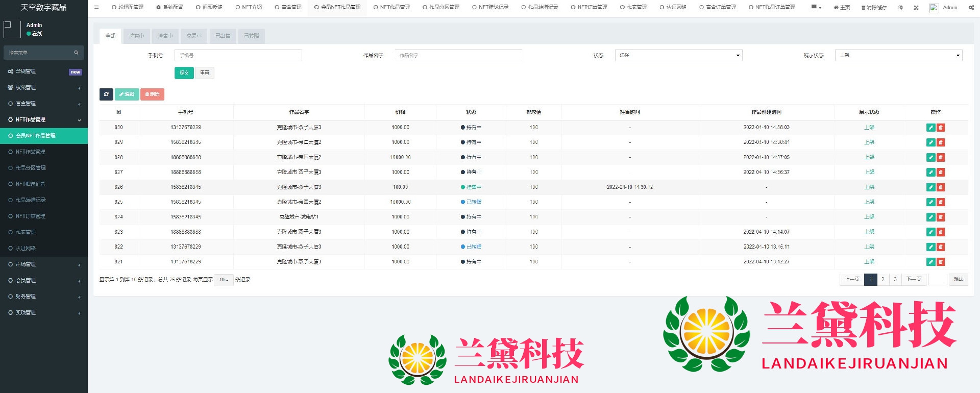Open the settings gears icon at top right
This screenshot has width=980, height=393.
coord(970,8)
